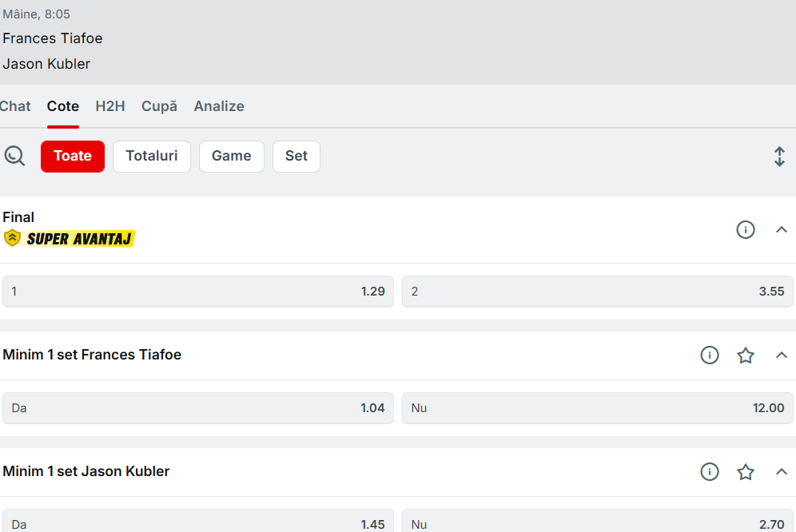
Task: Collapse Minim 1 set Frances Tiafoe section
Action: 782,355
